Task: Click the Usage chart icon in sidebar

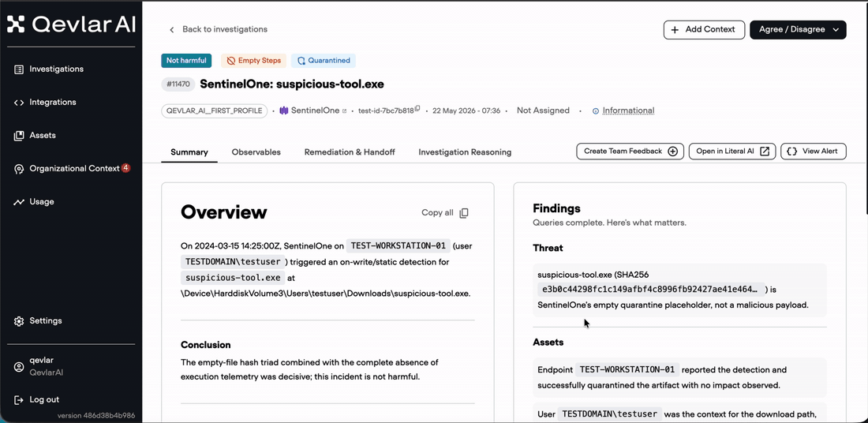Action: (x=19, y=202)
